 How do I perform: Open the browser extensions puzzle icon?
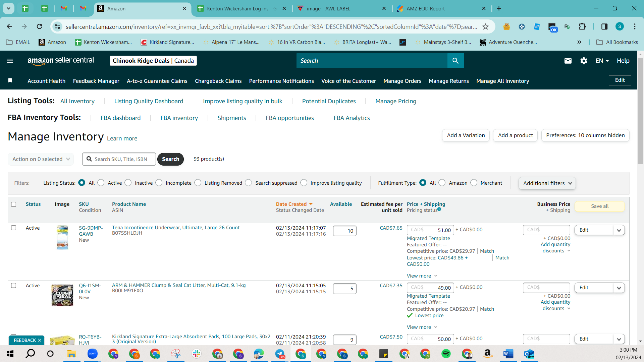[582, 26]
